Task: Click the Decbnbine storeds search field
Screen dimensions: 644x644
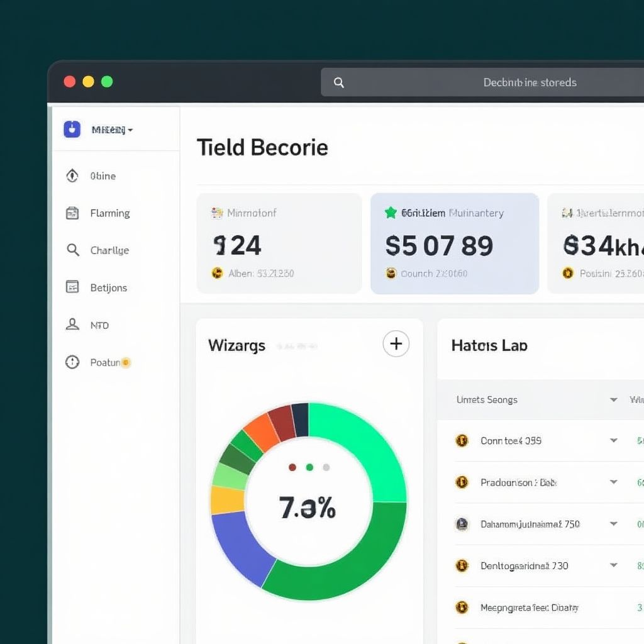Action: coord(530,82)
